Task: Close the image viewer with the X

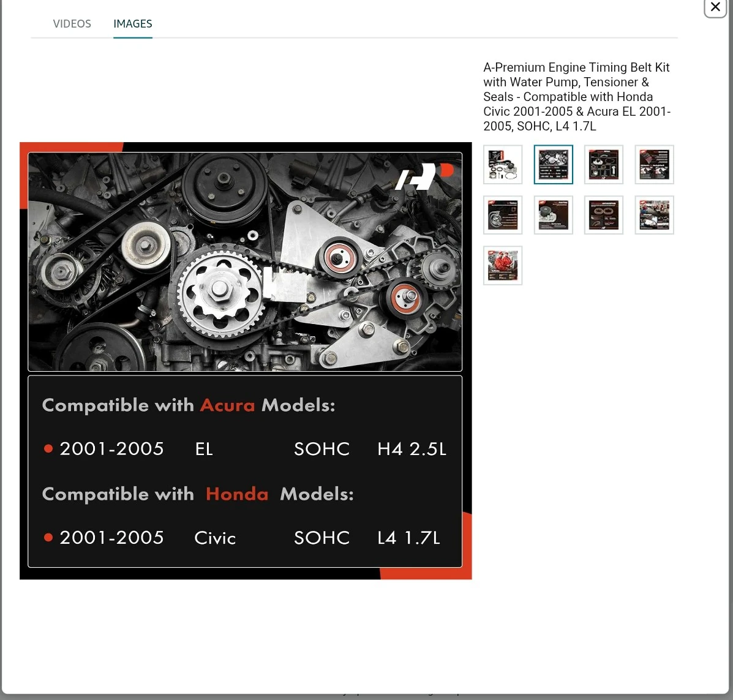Action: pos(715,7)
